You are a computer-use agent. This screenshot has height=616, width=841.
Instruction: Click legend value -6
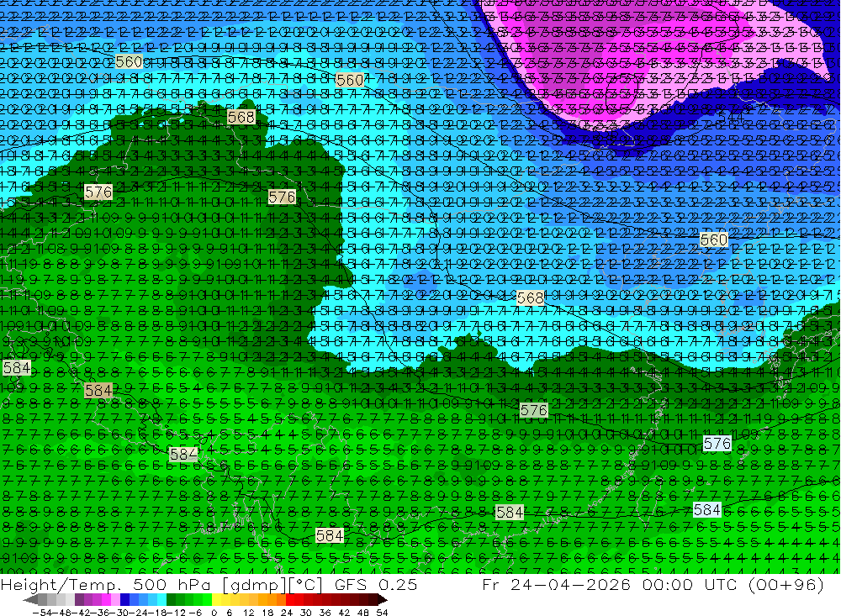pos(195,613)
